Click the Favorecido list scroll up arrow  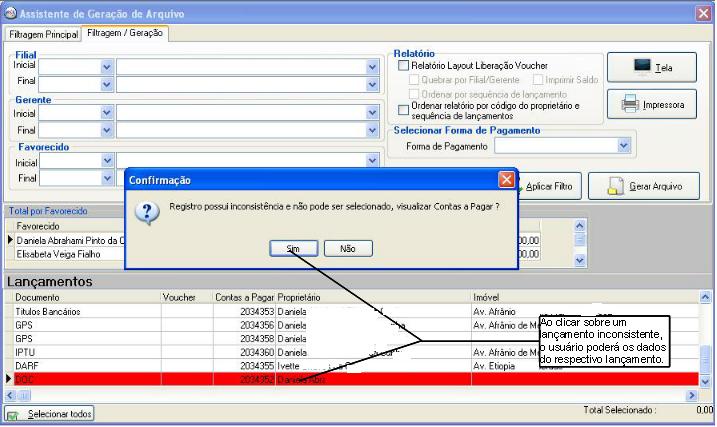(x=580, y=225)
